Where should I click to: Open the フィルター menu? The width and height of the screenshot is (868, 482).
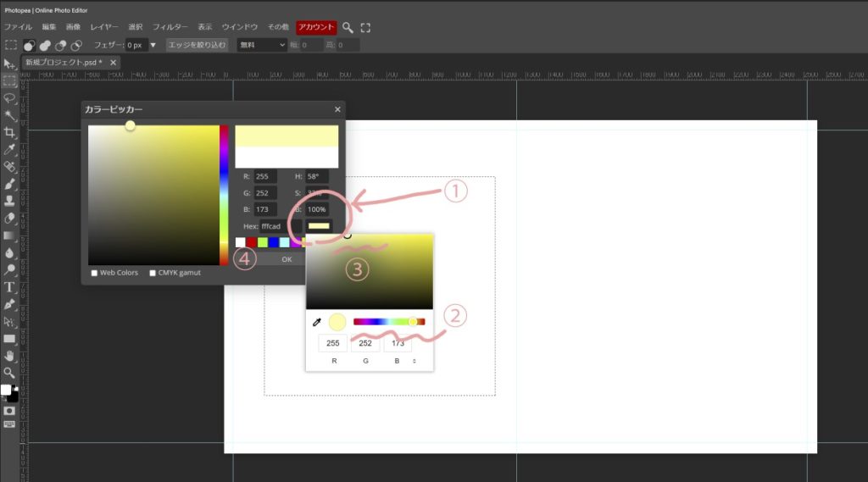tap(170, 28)
